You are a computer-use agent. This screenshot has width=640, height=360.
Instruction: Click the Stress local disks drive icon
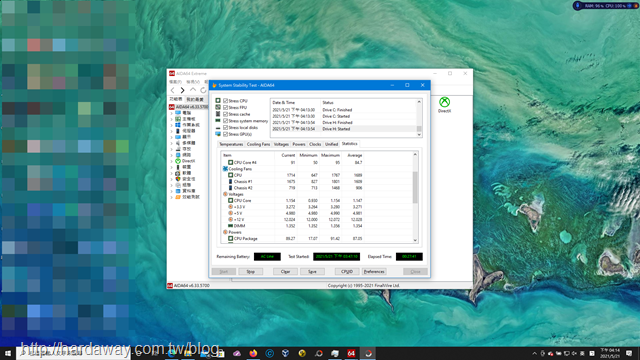click(x=218, y=127)
